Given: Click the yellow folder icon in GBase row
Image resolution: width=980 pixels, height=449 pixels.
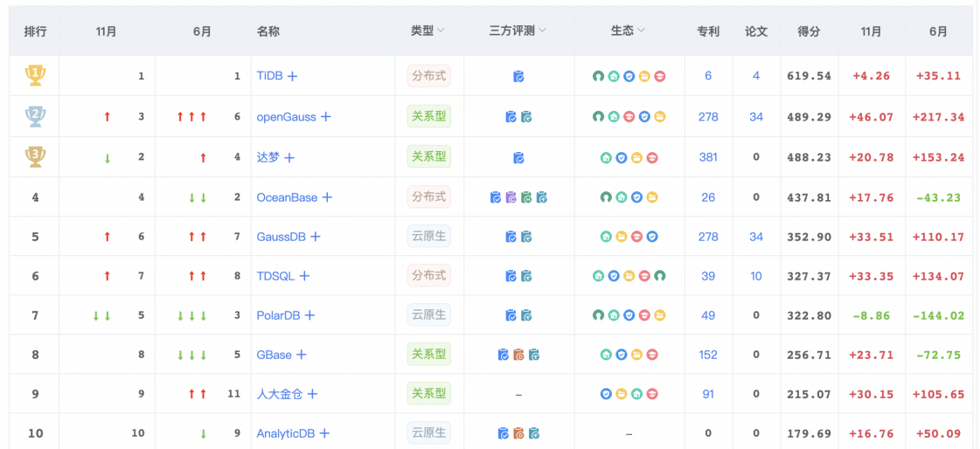Looking at the screenshot, I should 637,355.
